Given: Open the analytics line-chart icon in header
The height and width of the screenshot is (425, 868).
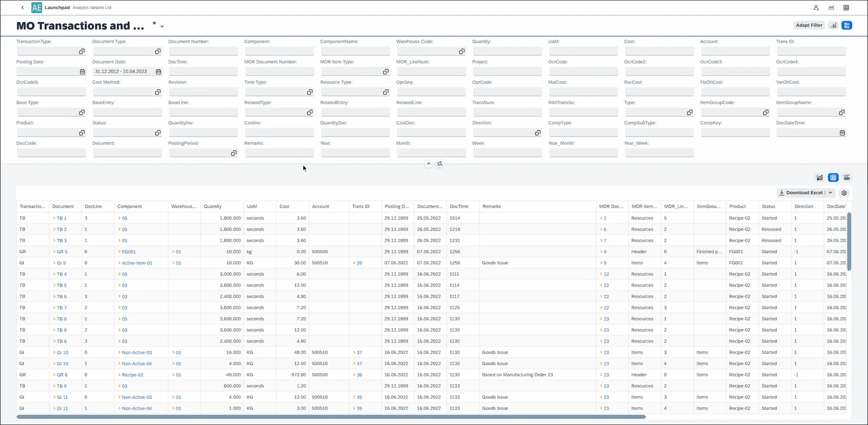Looking at the screenshot, I should point(831,8).
